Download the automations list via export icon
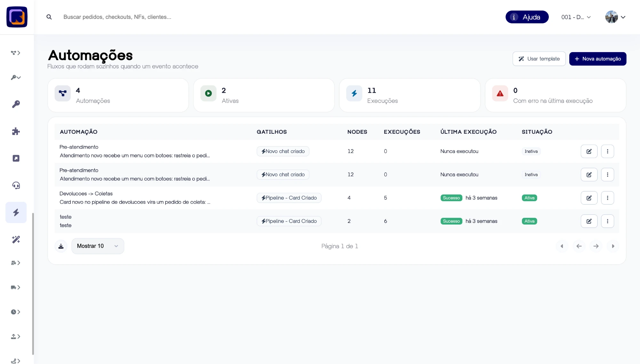 click(61, 246)
